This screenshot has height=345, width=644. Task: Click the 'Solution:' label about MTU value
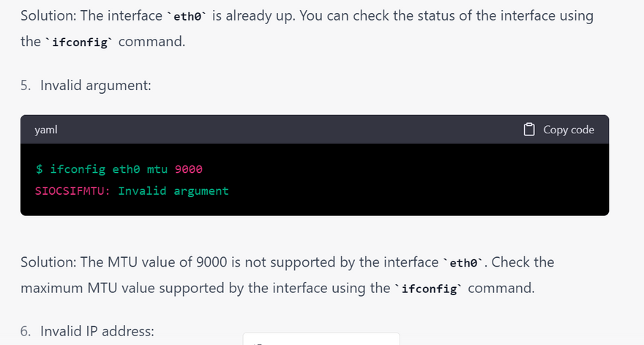click(48, 262)
